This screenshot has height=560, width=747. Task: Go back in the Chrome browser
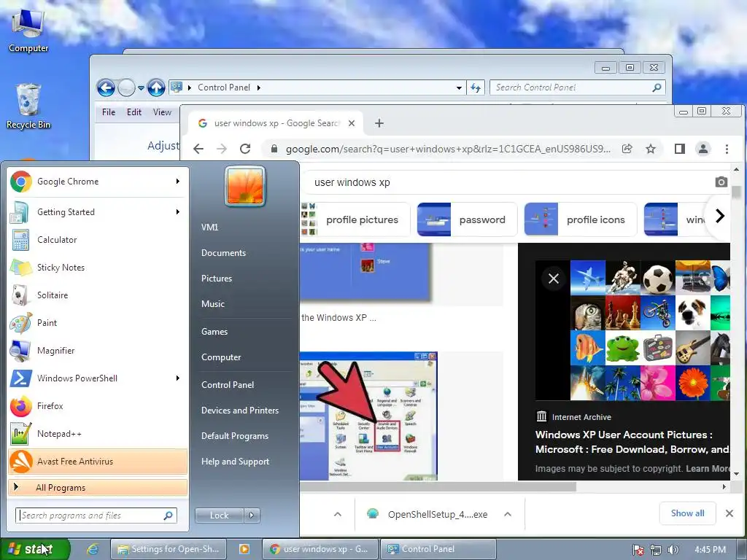pyautogui.click(x=198, y=149)
